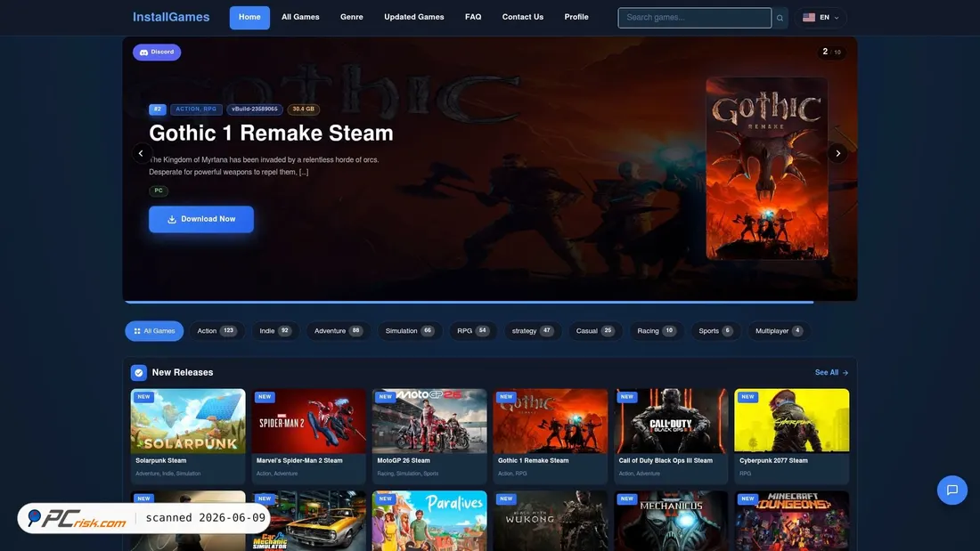This screenshot has width=980, height=551.
Task: Filter by Sports category
Action: point(715,331)
